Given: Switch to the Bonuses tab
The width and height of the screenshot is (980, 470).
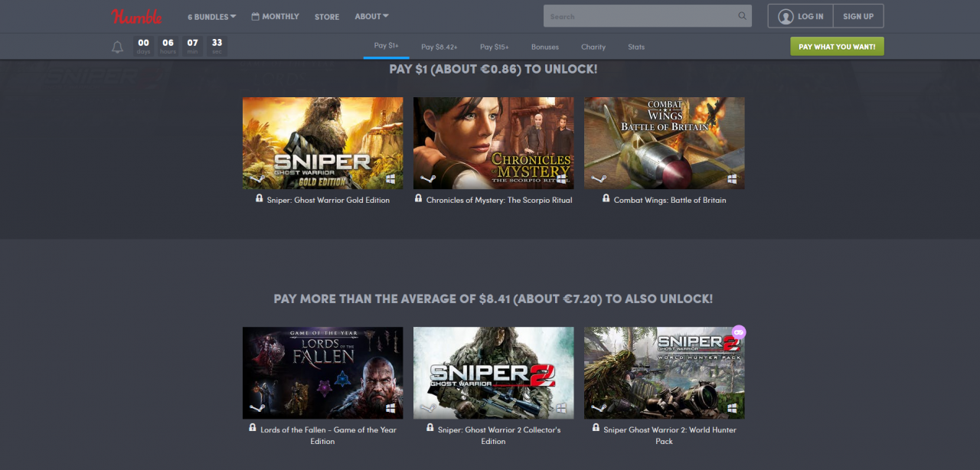Looking at the screenshot, I should (x=545, y=47).
